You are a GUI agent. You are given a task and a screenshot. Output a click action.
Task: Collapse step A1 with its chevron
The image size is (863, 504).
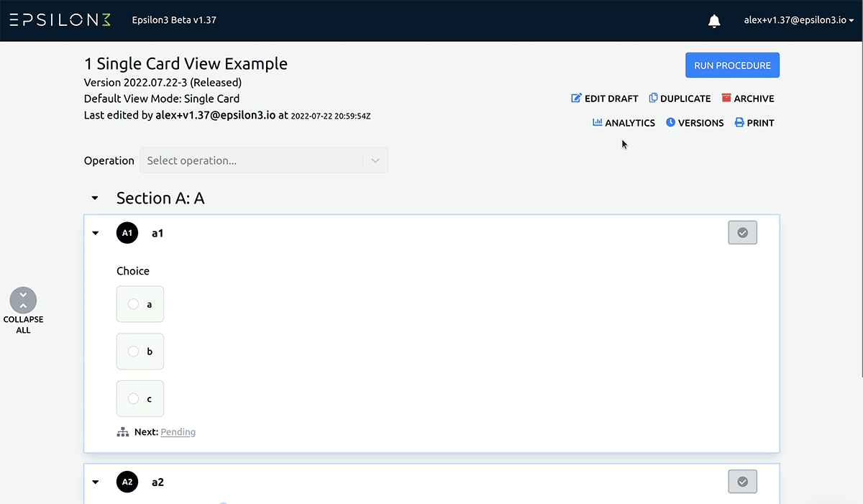(x=95, y=232)
